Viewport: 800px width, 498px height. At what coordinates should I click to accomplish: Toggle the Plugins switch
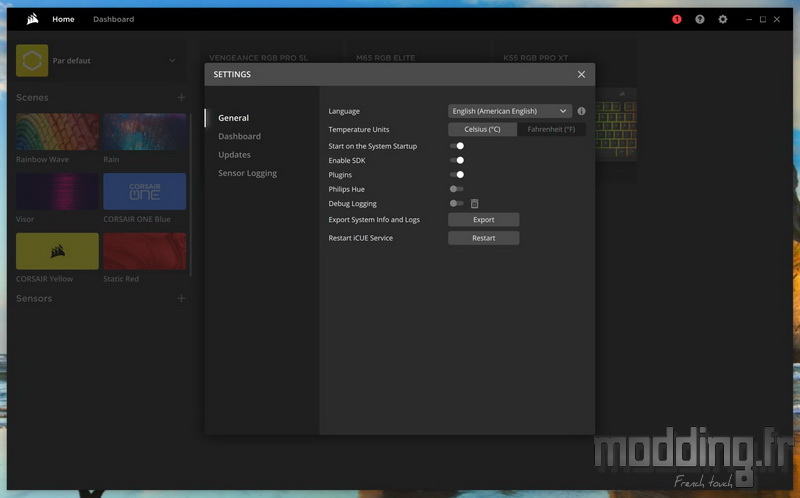coord(457,175)
